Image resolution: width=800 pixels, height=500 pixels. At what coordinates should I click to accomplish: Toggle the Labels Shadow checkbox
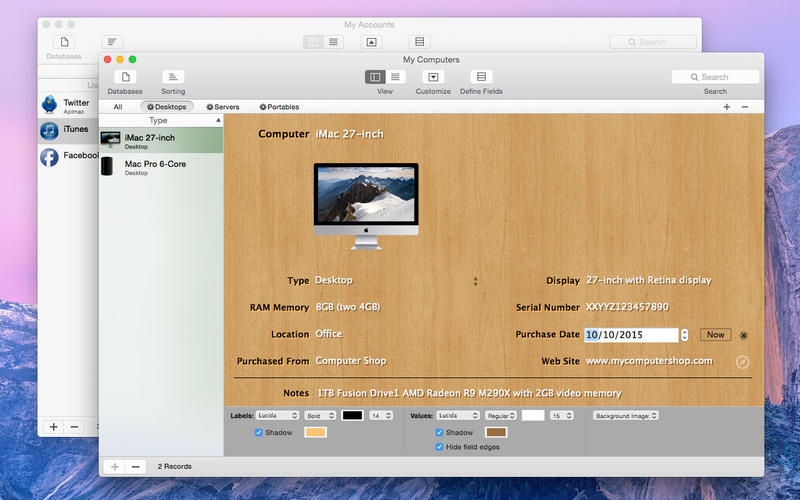(x=259, y=432)
